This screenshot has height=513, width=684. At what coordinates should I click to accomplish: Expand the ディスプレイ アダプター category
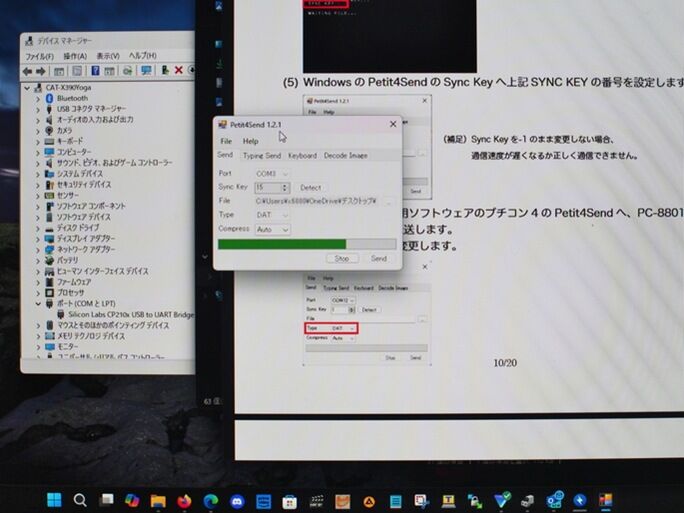(38, 239)
